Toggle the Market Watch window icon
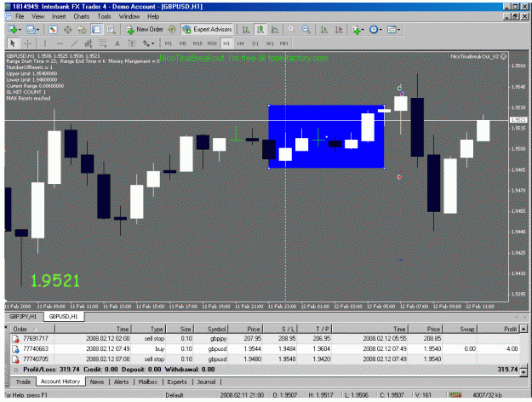Image resolution: width=532 pixels, height=402 pixels. click(x=53, y=30)
